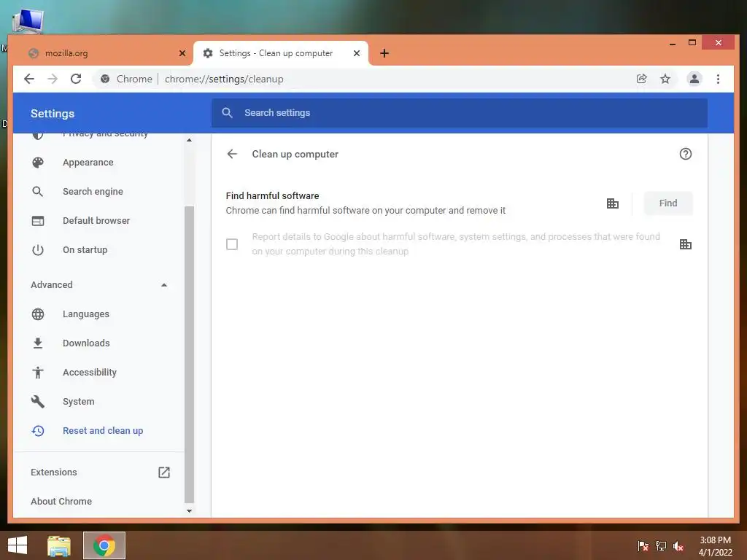The image size is (747, 560).
Task: Open the help question mark icon
Action: [686, 154]
